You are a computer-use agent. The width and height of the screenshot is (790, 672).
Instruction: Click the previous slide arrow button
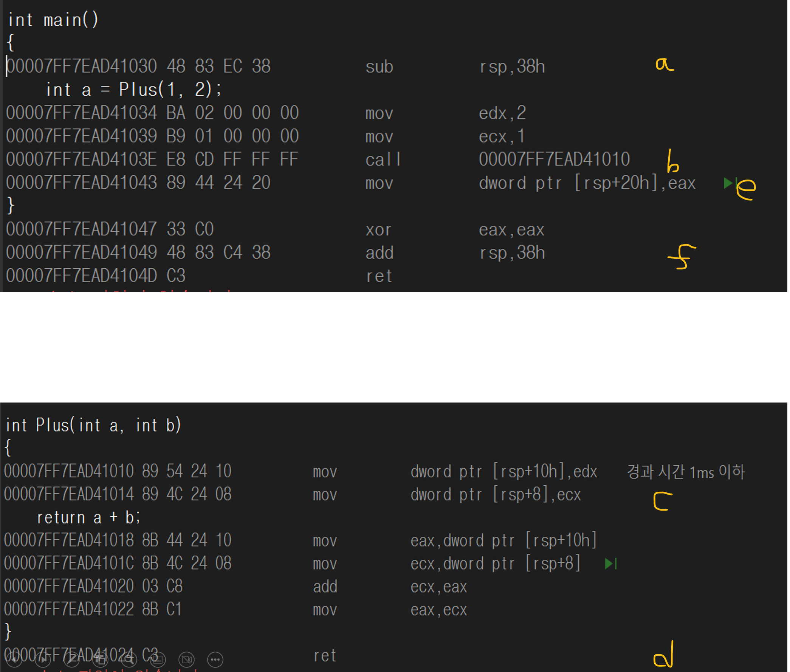coord(14,660)
